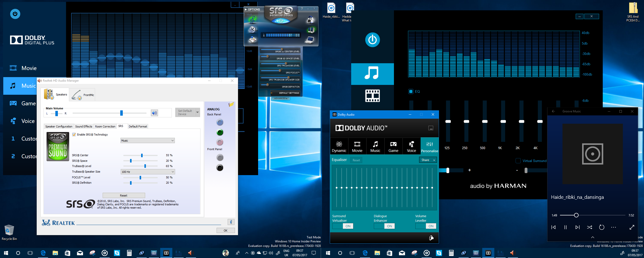Go to previous track in Groove Music
The image size is (644, 258).
(x=553, y=227)
